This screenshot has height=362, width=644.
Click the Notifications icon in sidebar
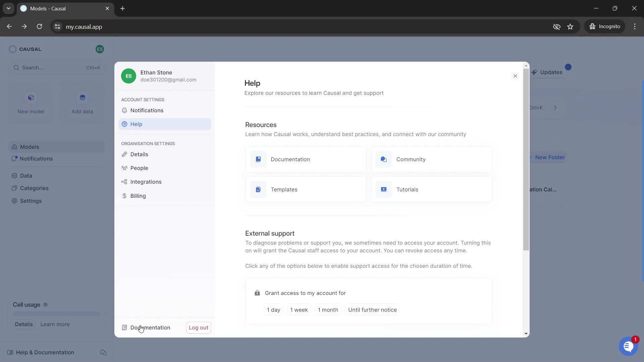point(13,159)
